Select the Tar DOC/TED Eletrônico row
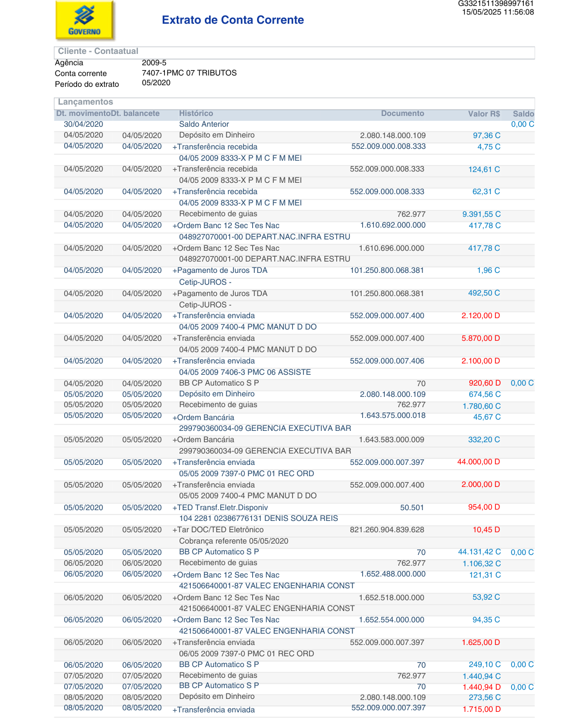This screenshot has width=582, height=728. point(294,530)
